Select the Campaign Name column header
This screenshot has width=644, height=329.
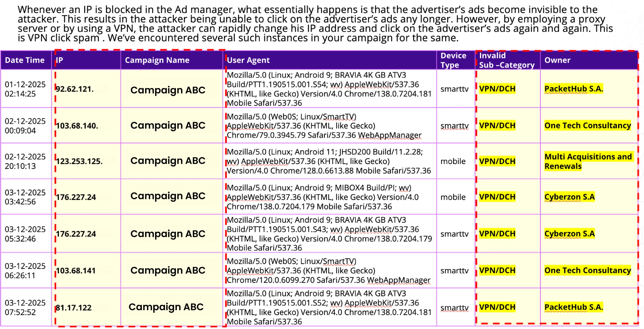point(157,60)
